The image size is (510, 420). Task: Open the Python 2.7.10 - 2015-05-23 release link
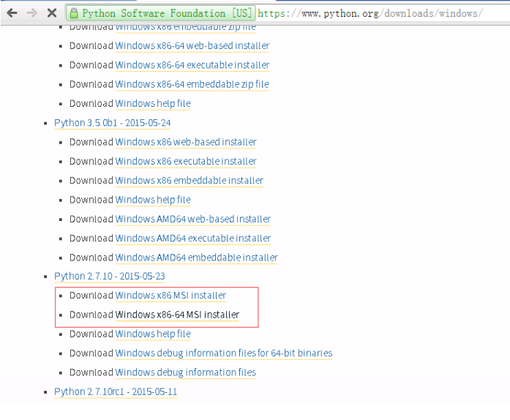pyautogui.click(x=109, y=276)
